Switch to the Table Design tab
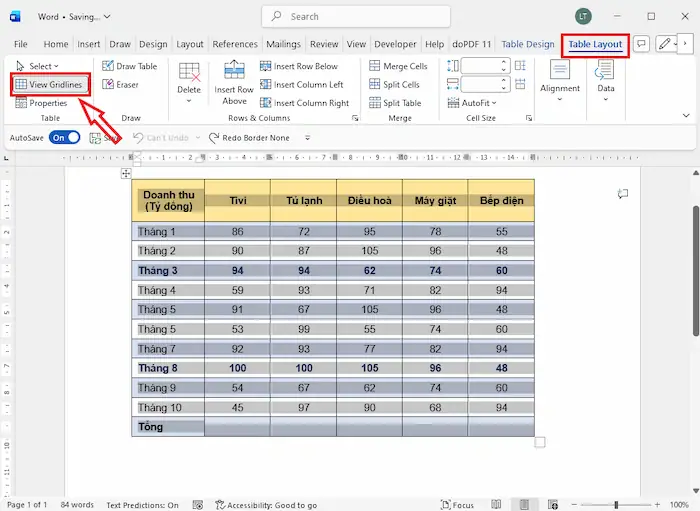The height and width of the screenshot is (511, 700). pos(527,44)
